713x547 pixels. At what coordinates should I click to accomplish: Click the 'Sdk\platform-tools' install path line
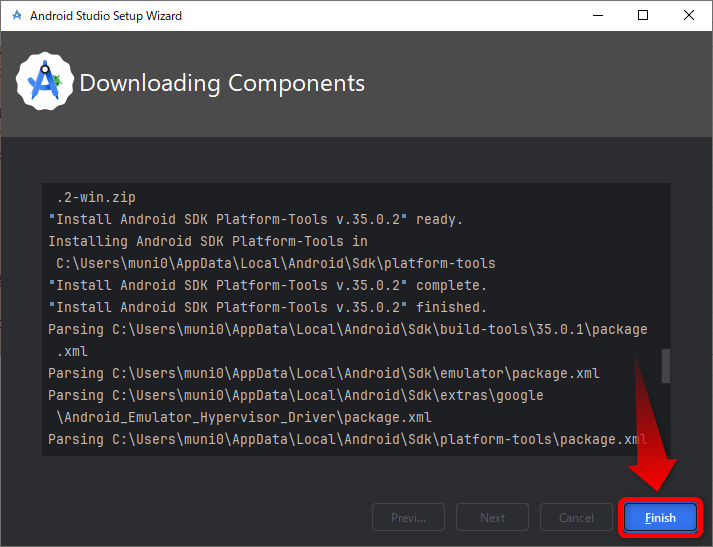point(276,263)
